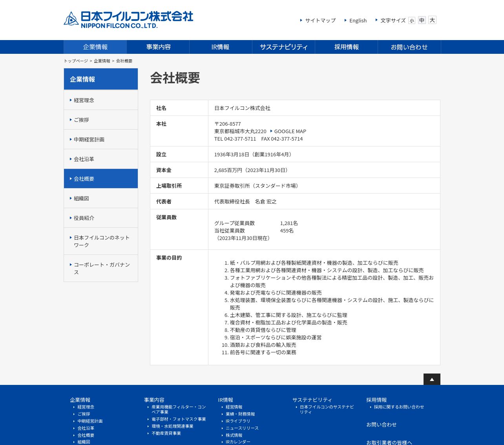Click footer link 経営理念 under 企業情報
Screen dimensions: 504x445
point(86,407)
